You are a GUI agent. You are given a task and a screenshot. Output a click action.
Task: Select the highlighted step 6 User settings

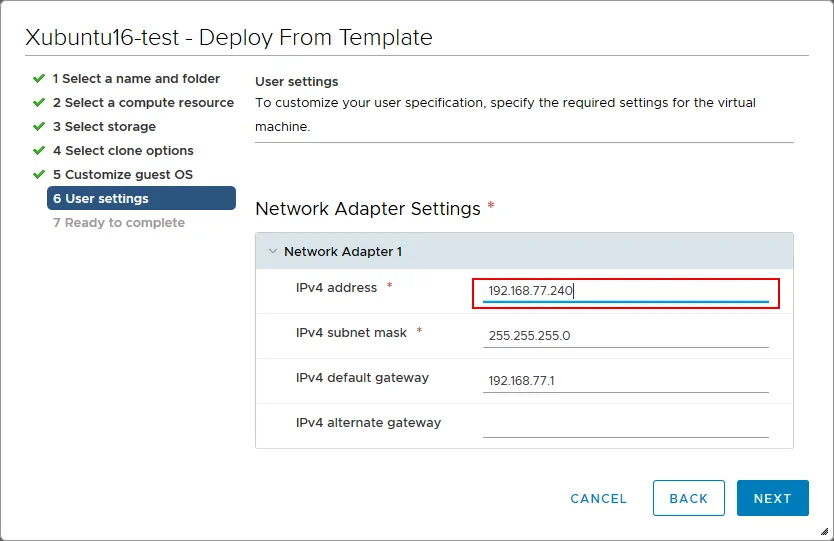point(141,198)
